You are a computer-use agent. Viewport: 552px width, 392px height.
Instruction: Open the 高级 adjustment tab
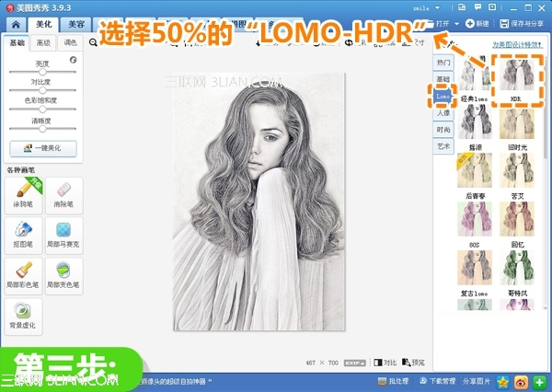point(43,43)
